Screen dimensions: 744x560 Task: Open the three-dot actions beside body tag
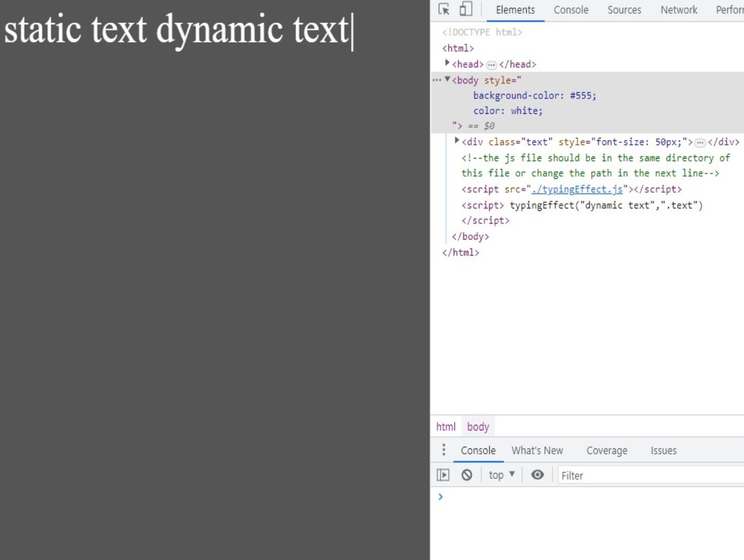(437, 80)
